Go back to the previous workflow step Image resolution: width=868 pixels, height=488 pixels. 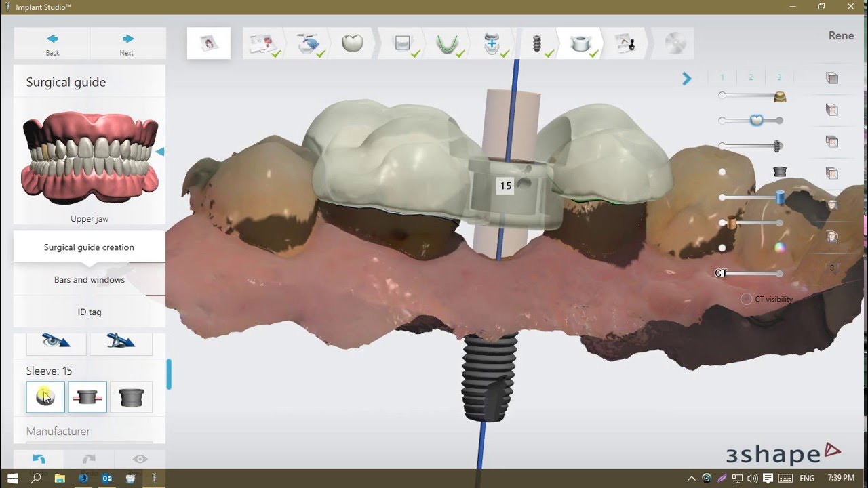point(52,43)
